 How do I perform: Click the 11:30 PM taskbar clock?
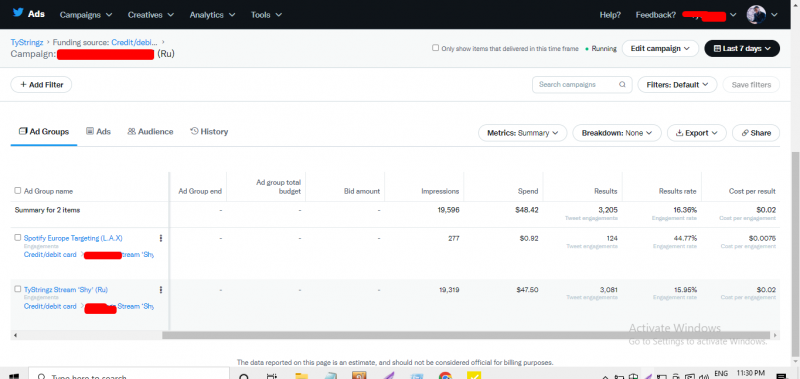tap(751, 374)
